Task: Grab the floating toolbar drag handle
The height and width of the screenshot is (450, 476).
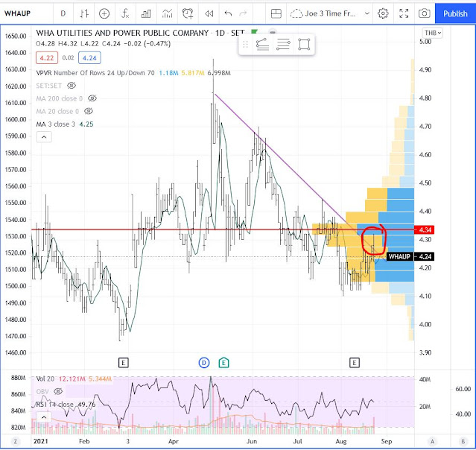Action: point(245,45)
